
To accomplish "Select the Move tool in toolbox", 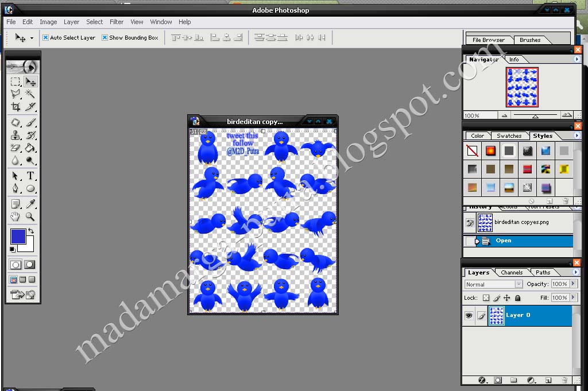I will (x=30, y=82).
